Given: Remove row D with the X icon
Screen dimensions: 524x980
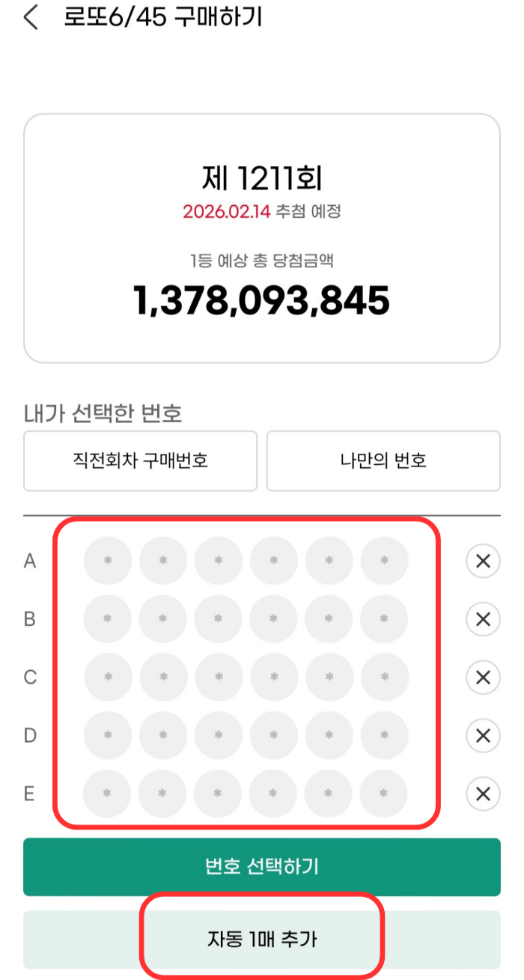Looking at the screenshot, I should (483, 736).
